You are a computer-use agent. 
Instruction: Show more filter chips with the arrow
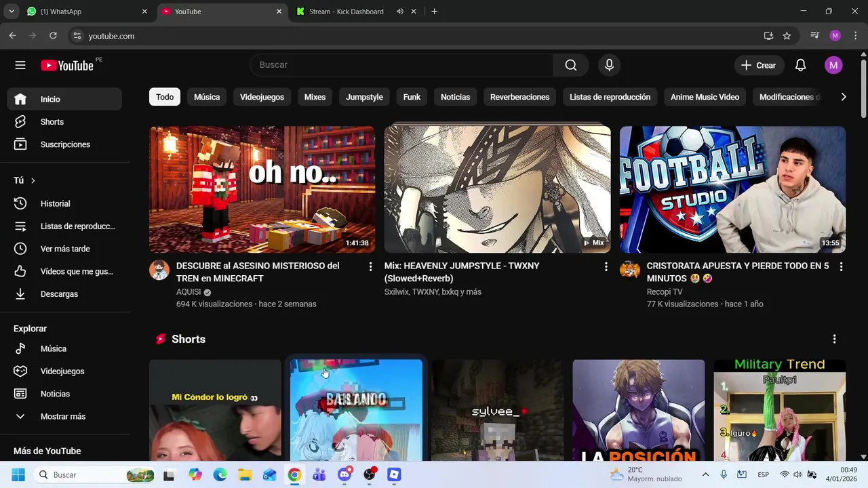843,97
